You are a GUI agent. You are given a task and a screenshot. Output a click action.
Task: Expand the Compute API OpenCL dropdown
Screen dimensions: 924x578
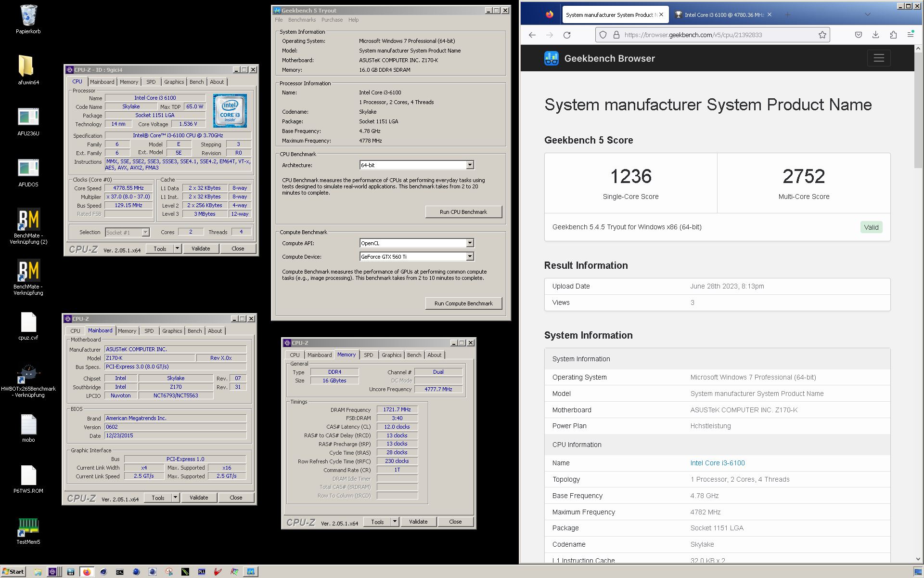470,243
